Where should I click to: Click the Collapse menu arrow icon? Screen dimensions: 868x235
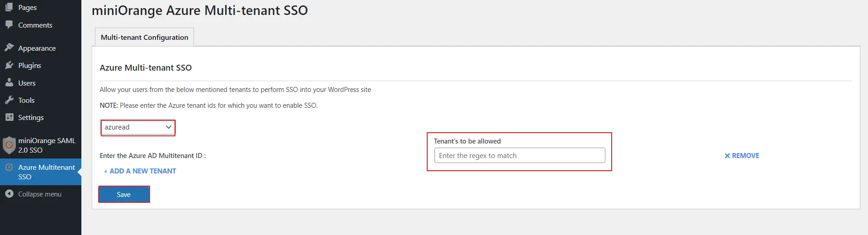point(9,194)
